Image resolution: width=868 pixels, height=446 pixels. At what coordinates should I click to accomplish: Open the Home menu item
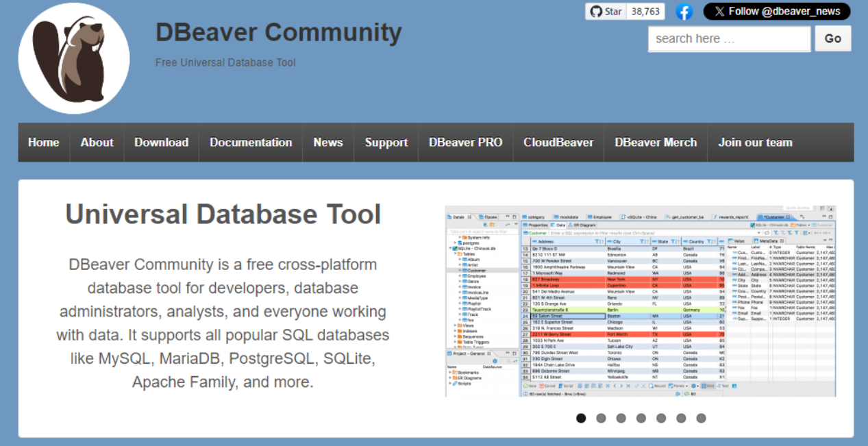click(44, 143)
